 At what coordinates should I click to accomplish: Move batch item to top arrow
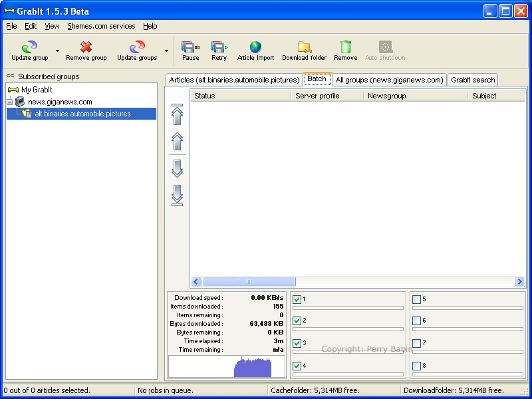tap(177, 114)
